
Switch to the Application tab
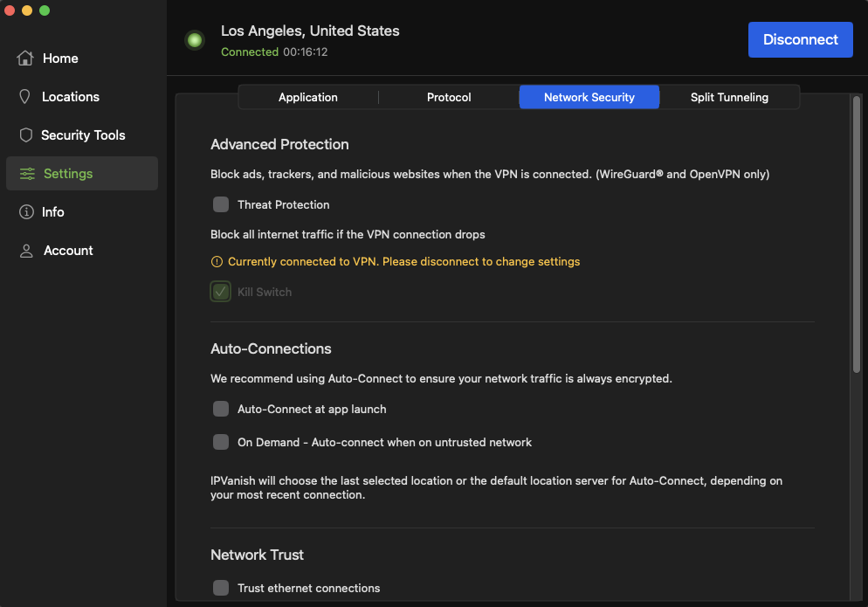click(x=307, y=97)
